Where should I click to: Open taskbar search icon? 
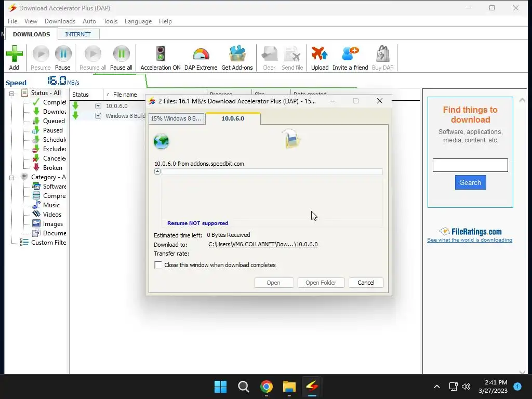pos(243,387)
